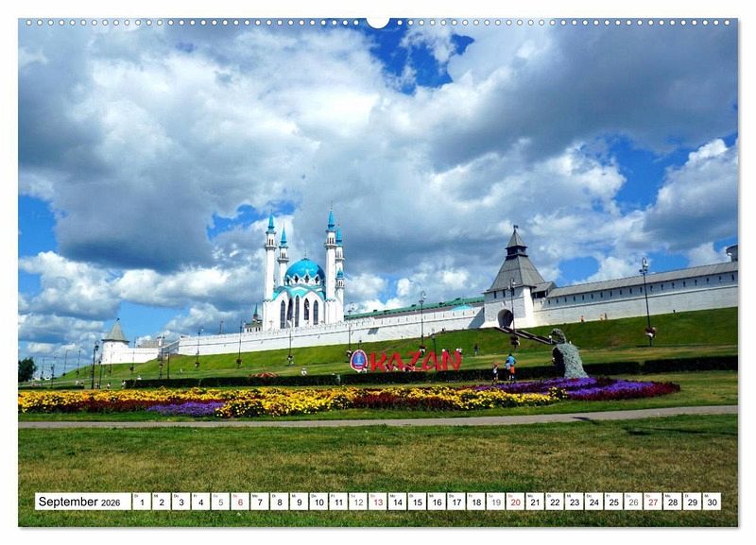Select day 1 in the calendar strip

pyautogui.click(x=142, y=502)
